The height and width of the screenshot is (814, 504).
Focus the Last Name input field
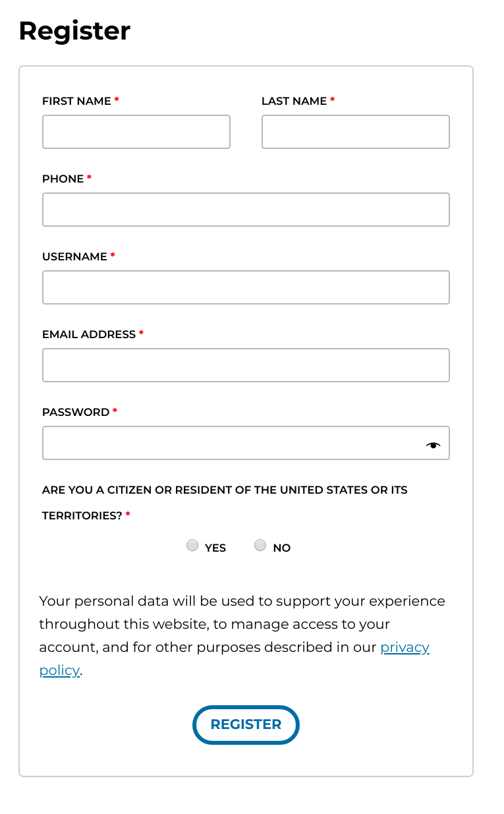(x=356, y=132)
